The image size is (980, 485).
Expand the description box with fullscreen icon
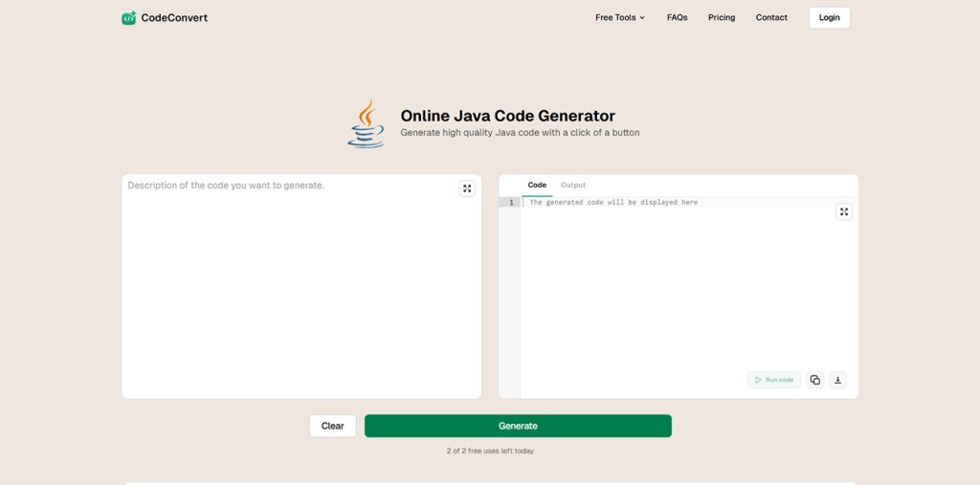[x=467, y=188]
